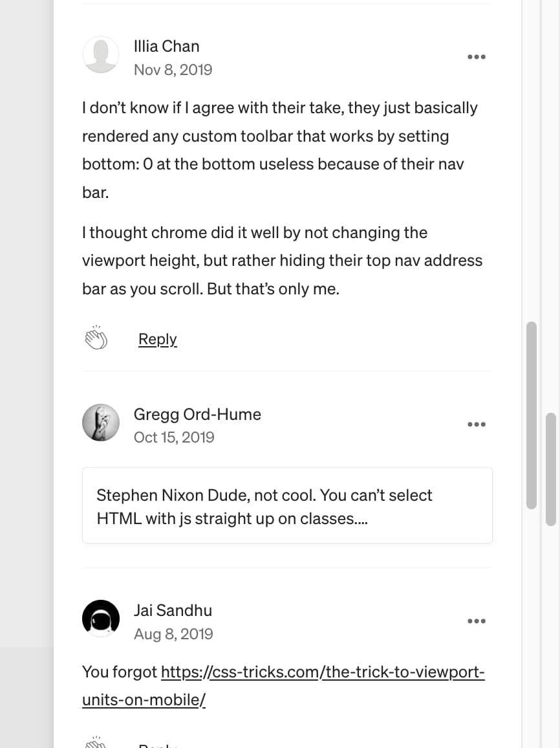560x748 pixels.
Task: Open the Nov 8, 2019 comment date
Action: point(173,70)
